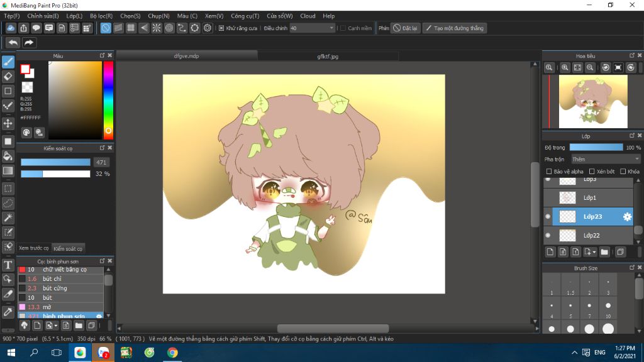
Task: Select the Text tool
Action: click(x=8, y=265)
